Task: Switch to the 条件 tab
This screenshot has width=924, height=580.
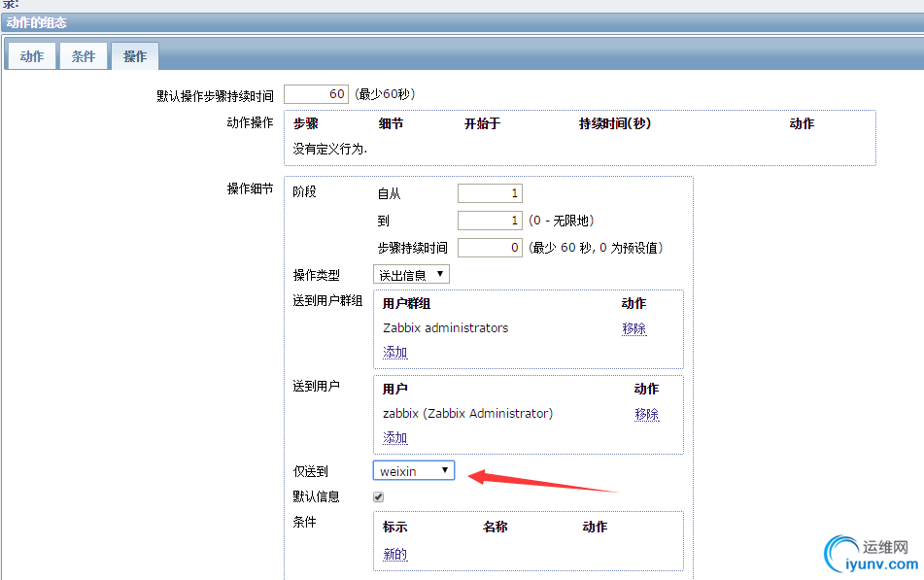Action: pyautogui.click(x=84, y=56)
